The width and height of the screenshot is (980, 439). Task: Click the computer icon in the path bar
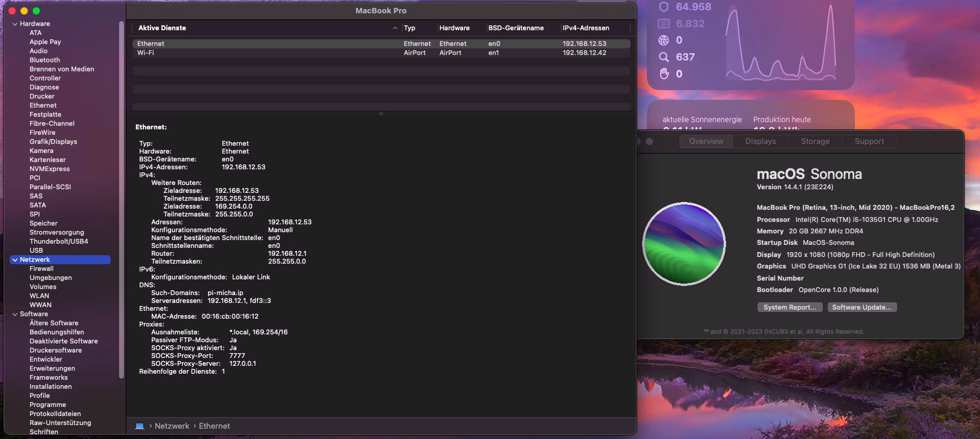140,426
